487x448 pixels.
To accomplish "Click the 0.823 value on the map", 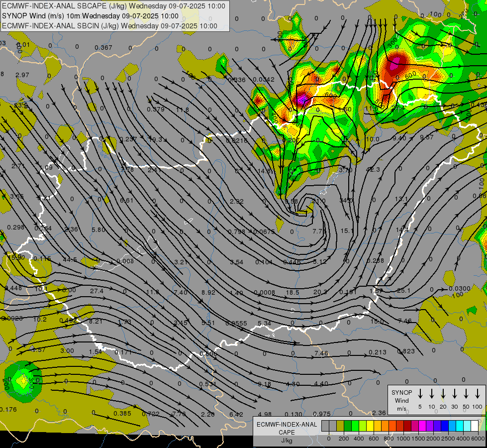I will tap(406, 351).
